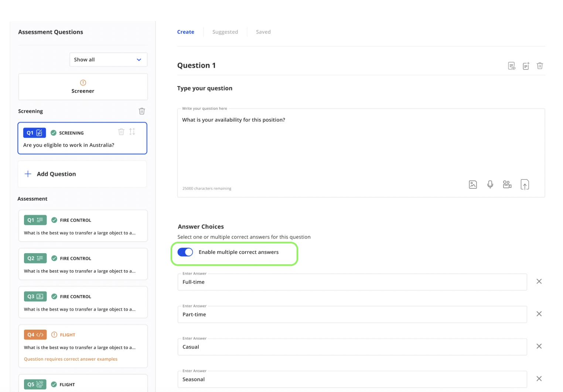Click the Screener warning card

pyautogui.click(x=83, y=87)
